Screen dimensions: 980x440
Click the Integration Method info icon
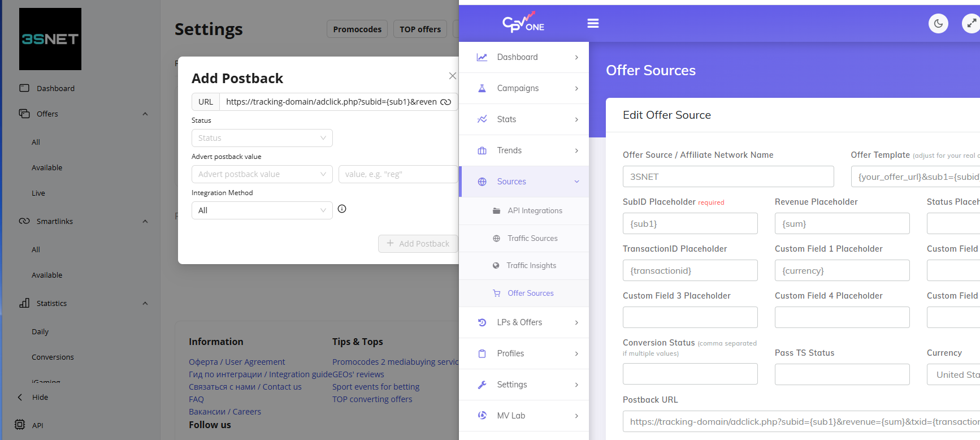pyautogui.click(x=342, y=209)
